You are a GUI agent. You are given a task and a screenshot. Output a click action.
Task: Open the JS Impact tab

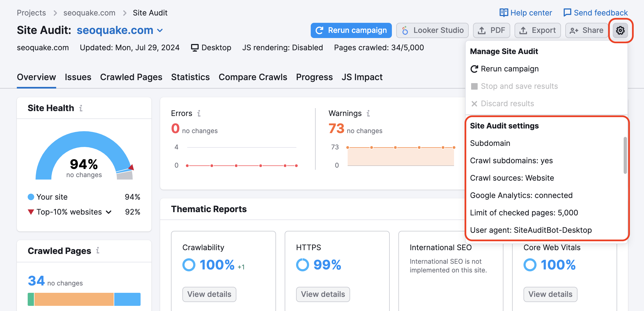tap(362, 77)
